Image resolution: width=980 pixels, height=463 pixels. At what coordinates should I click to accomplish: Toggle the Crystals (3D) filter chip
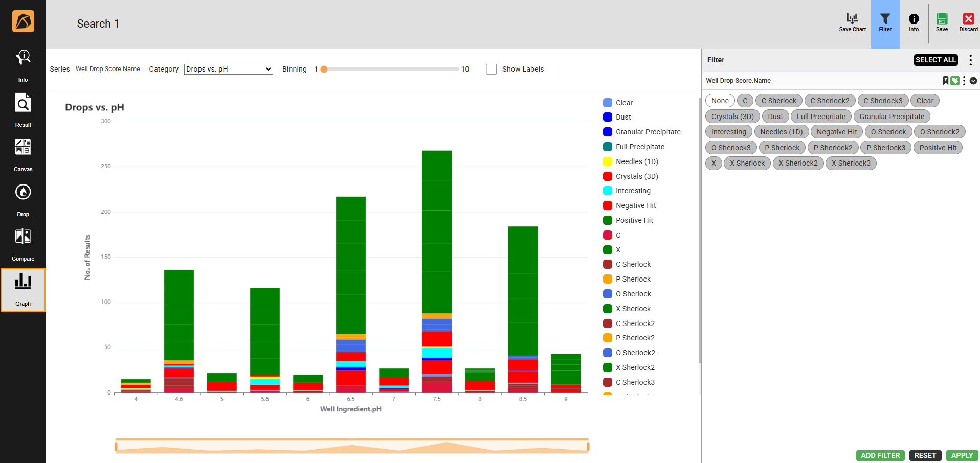click(x=732, y=117)
